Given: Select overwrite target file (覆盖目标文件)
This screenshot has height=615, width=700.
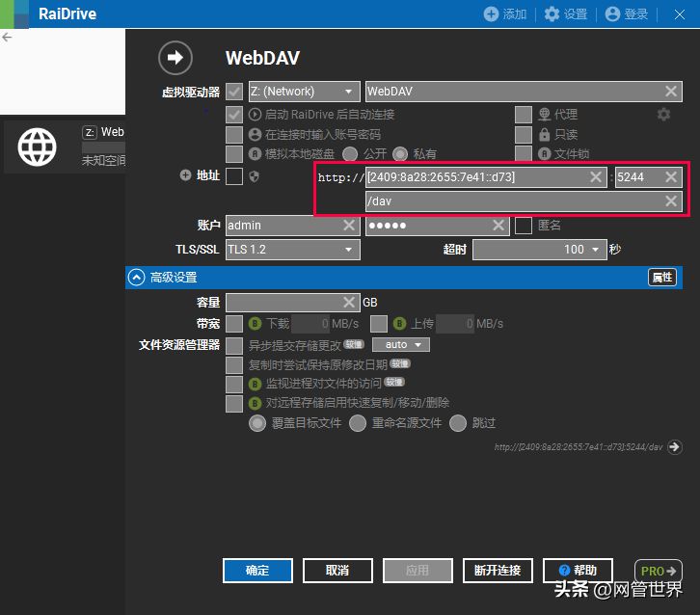Looking at the screenshot, I should click(x=257, y=423).
